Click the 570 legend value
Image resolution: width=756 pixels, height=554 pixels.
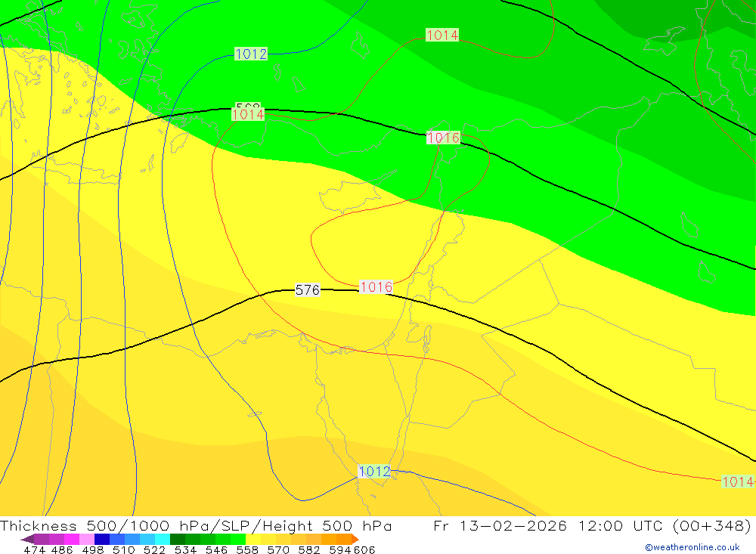point(278,549)
